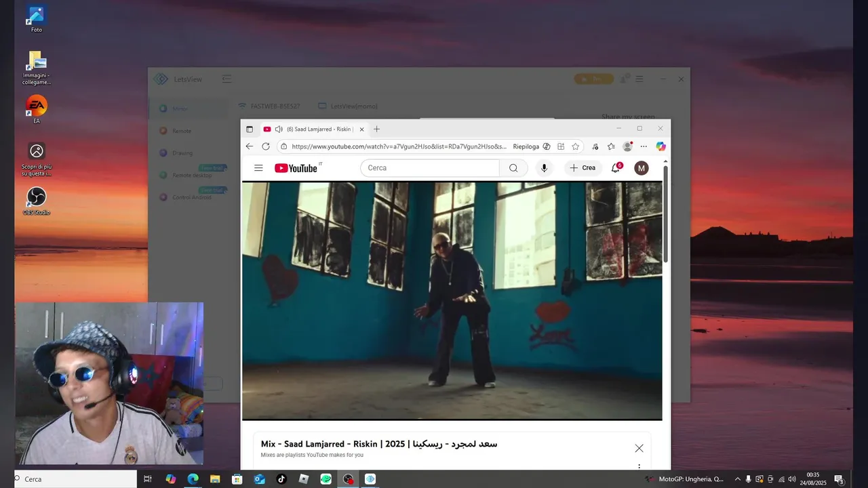Open the M account avatar menu
The image size is (868, 488).
(642, 168)
